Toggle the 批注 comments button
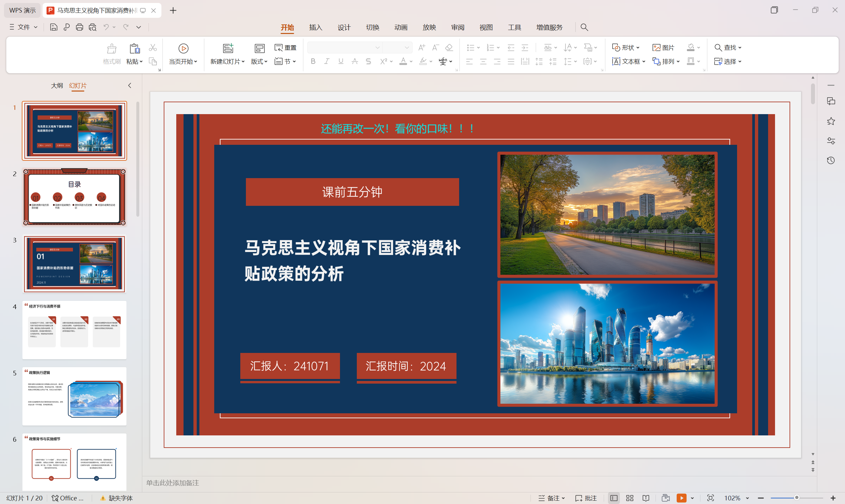Viewport: 845px width, 504px height. click(586, 498)
